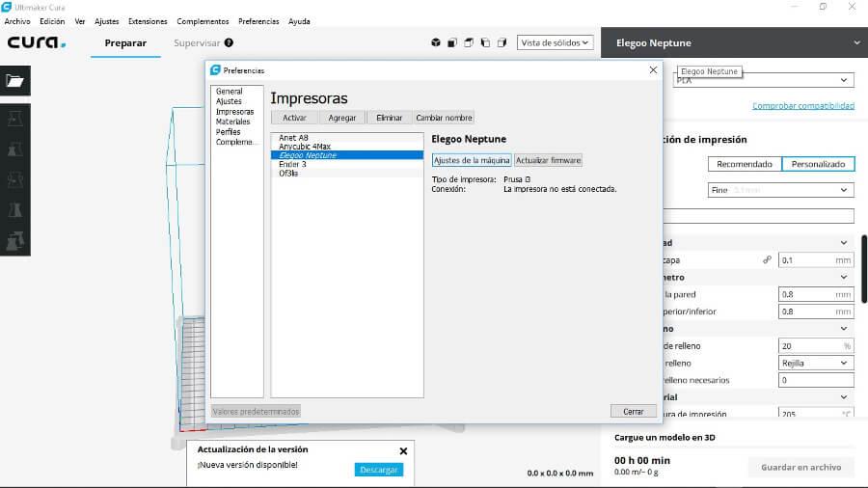
Task: Select the right side view cube icon
Action: (x=502, y=42)
